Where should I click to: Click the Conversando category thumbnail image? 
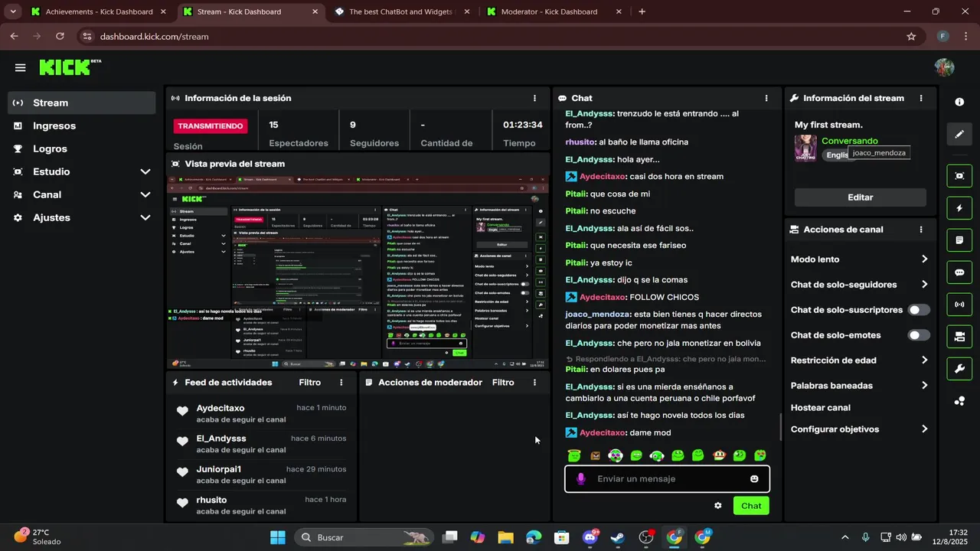pyautogui.click(x=805, y=148)
